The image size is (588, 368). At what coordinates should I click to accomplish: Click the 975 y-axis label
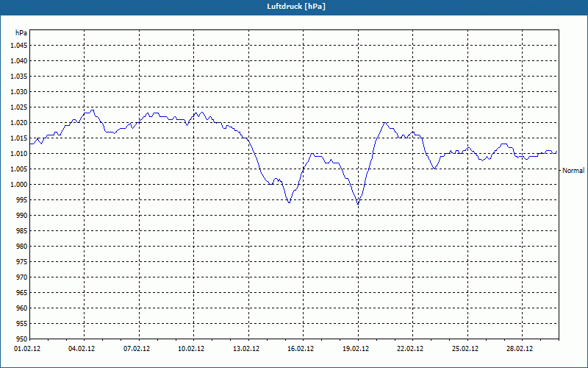pyautogui.click(x=23, y=262)
